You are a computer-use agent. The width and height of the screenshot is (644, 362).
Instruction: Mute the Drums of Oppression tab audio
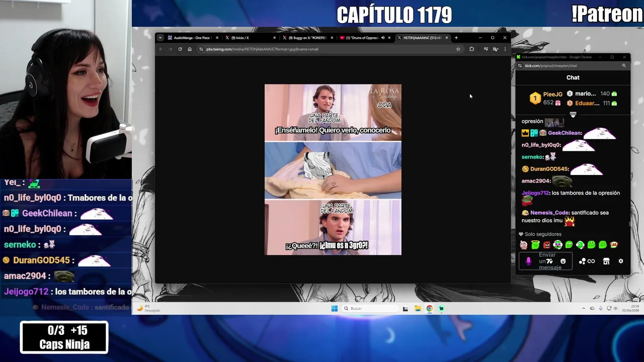(x=383, y=38)
